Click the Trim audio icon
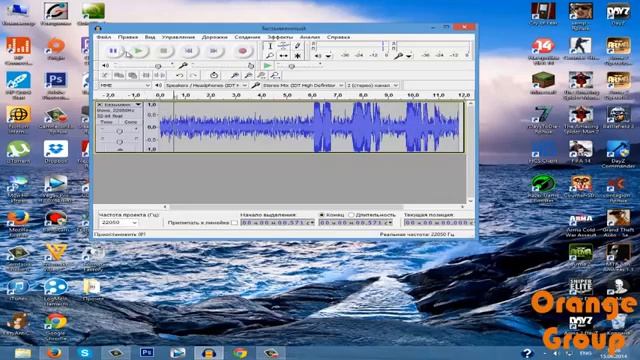Screen dimensions: 640x360 (146, 75)
